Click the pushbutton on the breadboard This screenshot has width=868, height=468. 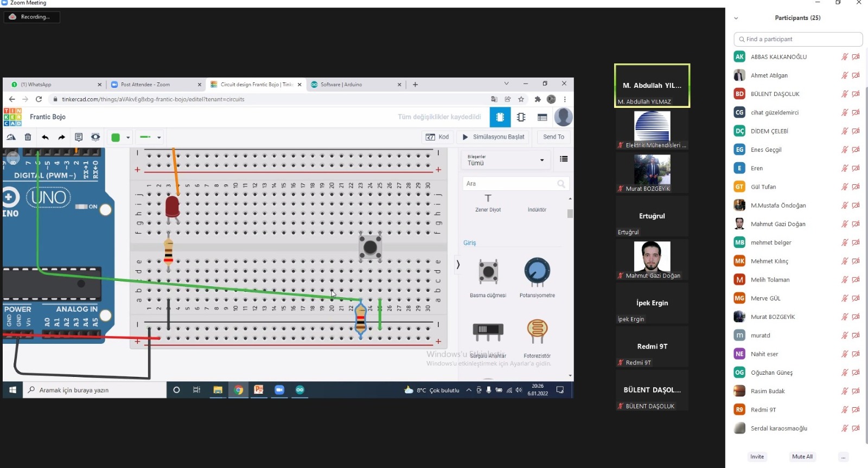(370, 247)
